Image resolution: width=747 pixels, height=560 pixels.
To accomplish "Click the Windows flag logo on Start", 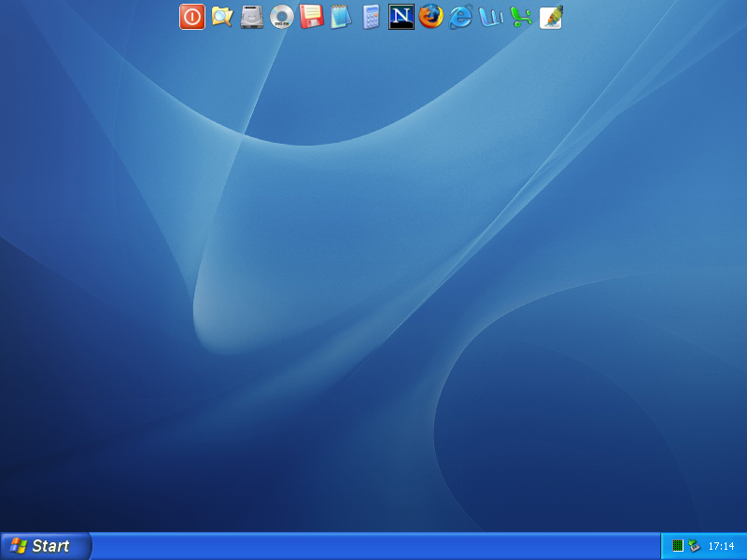I will click(x=18, y=546).
